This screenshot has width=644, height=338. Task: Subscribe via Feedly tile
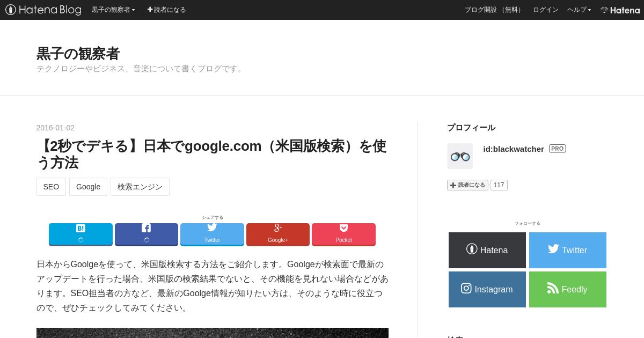[x=568, y=289]
